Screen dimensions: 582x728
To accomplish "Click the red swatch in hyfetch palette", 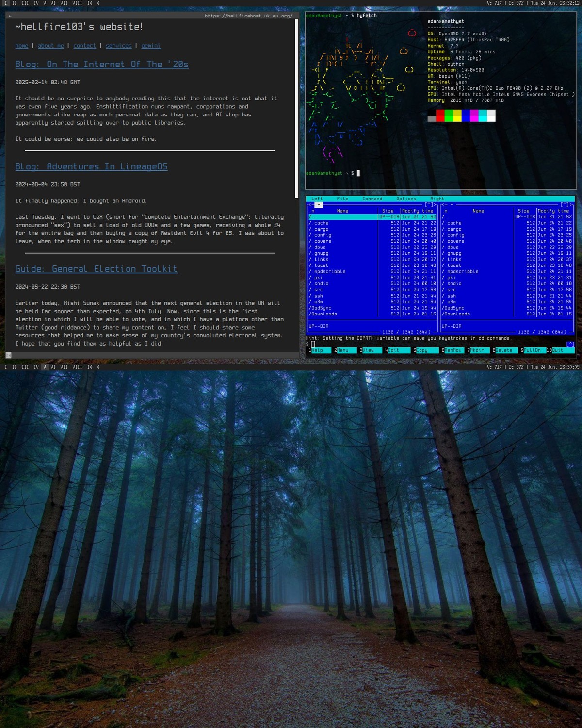I will [440, 116].
